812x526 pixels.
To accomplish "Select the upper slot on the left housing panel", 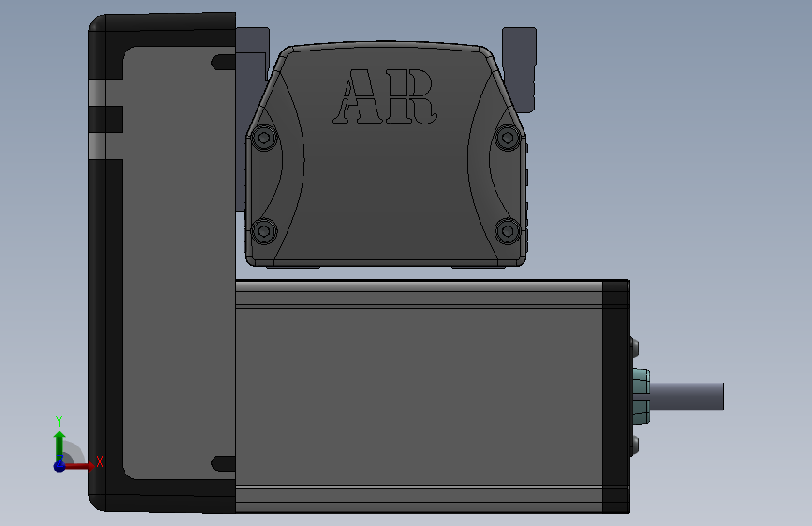I will click(223, 62).
